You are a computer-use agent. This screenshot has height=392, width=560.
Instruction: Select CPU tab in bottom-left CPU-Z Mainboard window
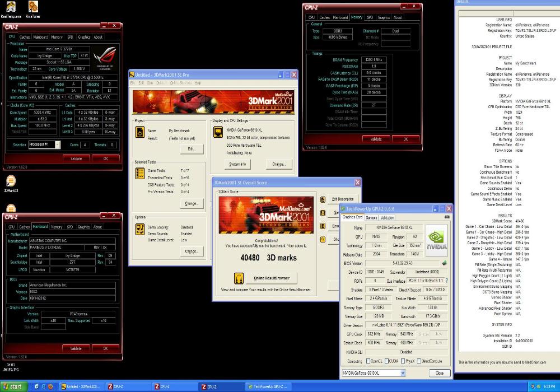coord(11,227)
